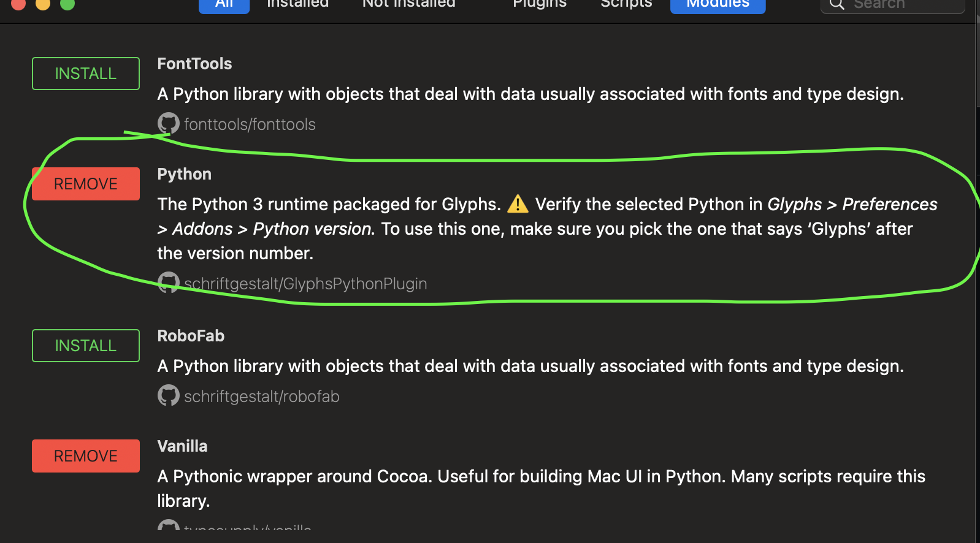Screen dimensions: 980x543
Task: Install the RoboFab module
Action: pos(86,346)
